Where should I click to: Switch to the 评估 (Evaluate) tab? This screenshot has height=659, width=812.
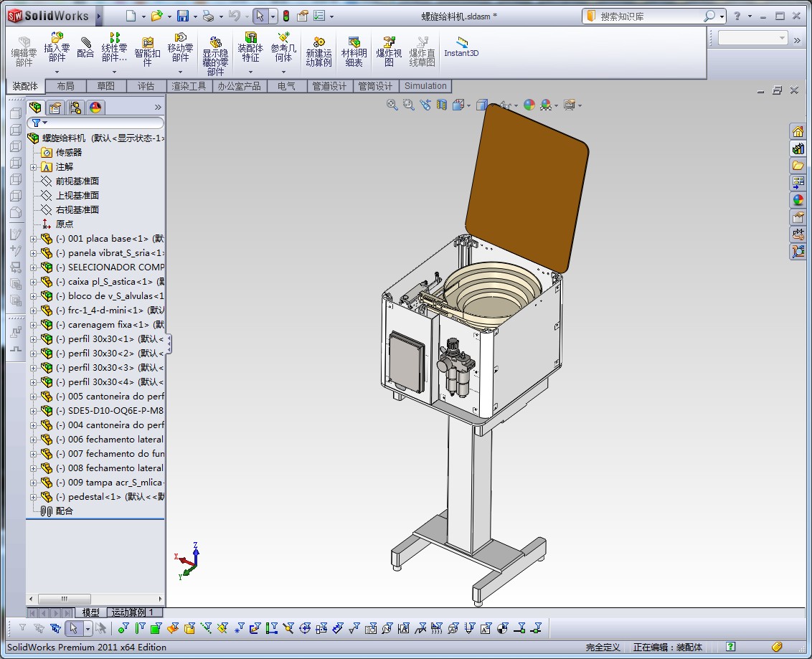tap(146, 86)
